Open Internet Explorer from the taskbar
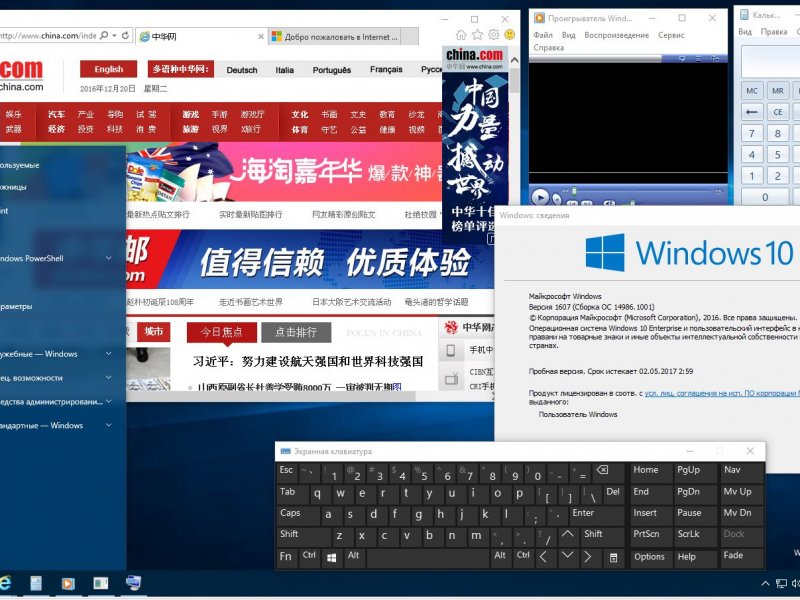The height and width of the screenshot is (600, 800). coord(5,583)
